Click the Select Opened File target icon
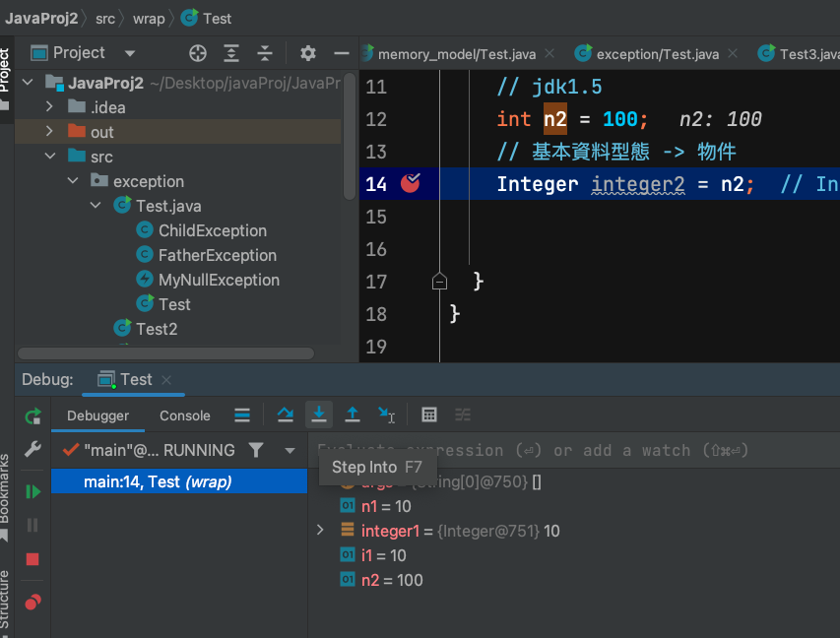The height and width of the screenshot is (638, 840). 198,53
